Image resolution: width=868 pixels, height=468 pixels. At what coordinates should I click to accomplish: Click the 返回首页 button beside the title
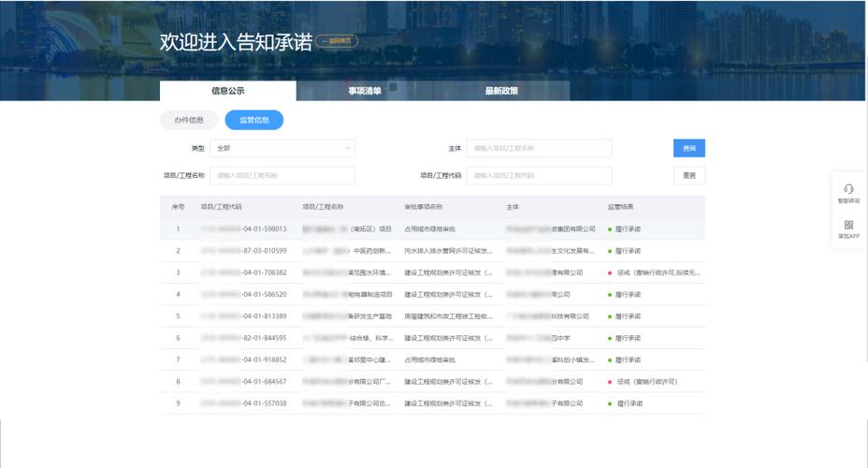click(x=337, y=41)
